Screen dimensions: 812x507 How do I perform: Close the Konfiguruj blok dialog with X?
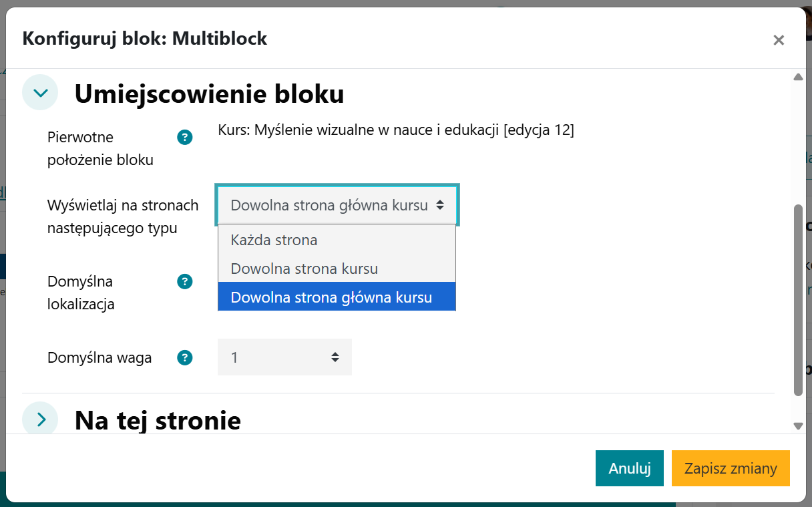[778, 40]
